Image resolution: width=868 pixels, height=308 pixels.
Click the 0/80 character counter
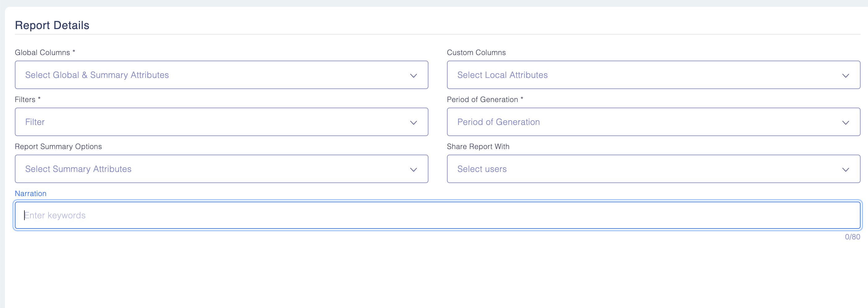[852, 237]
